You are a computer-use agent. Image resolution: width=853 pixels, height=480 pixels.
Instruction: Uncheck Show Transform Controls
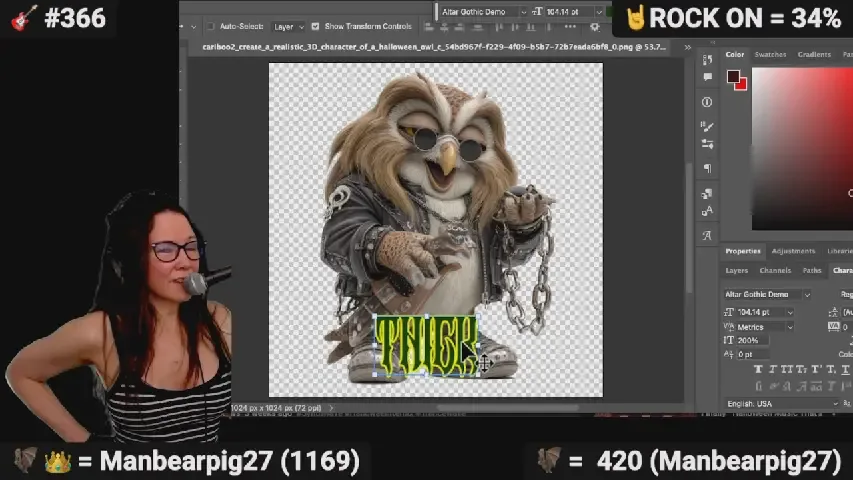[315, 27]
